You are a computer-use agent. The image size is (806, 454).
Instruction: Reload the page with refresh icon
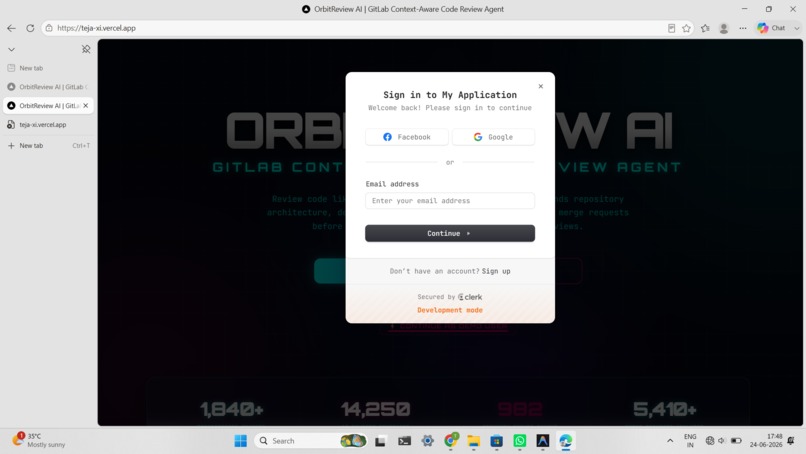click(x=30, y=28)
